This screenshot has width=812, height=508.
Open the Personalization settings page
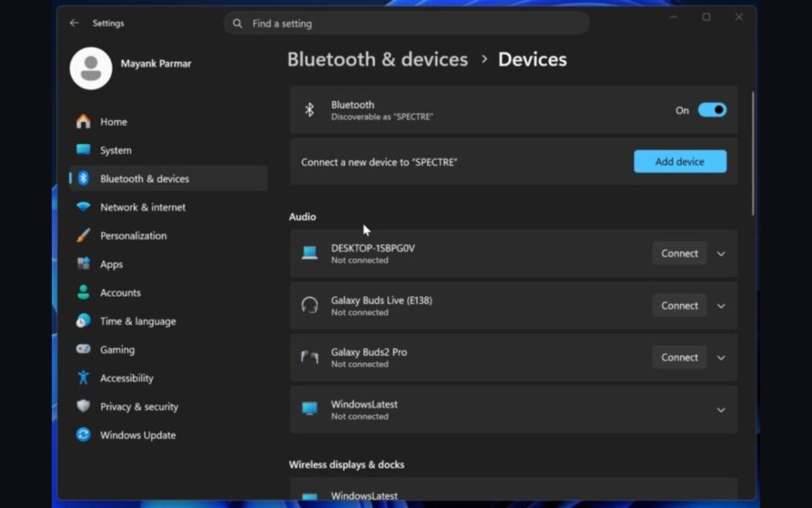(x=168, y=236)
